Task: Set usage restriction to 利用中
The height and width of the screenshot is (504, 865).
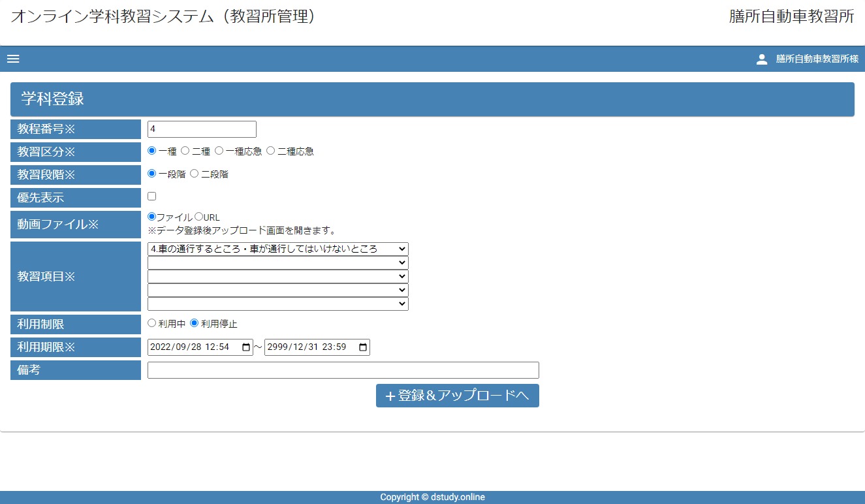Action: (152, 323)
